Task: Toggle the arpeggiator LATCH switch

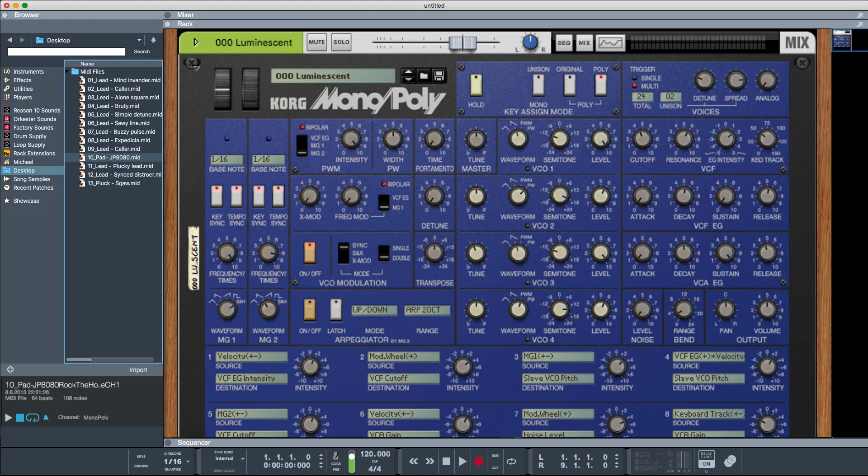Action: (x=336, y=310)
